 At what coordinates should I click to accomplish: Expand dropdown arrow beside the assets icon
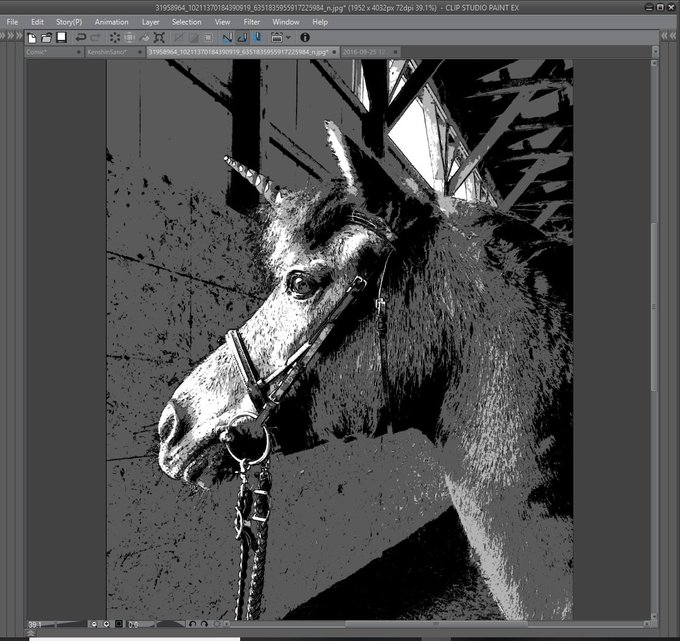(x=288, y=38)
